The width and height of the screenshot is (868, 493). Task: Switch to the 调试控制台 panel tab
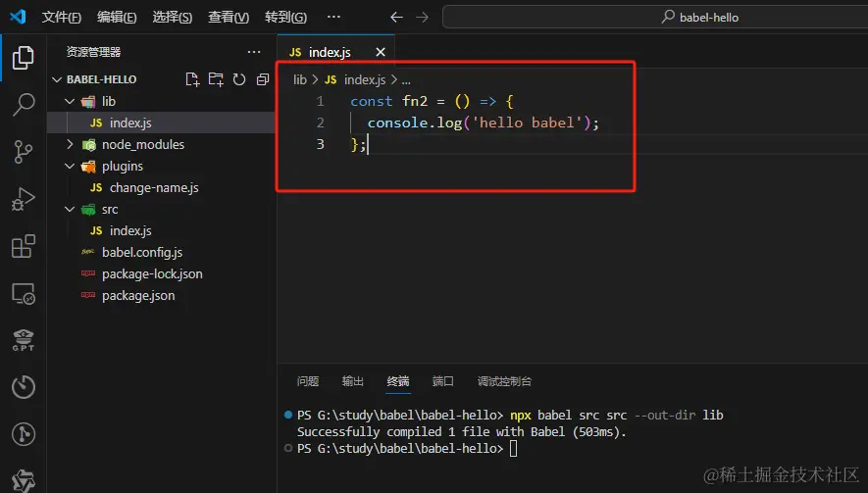[504, 381]
